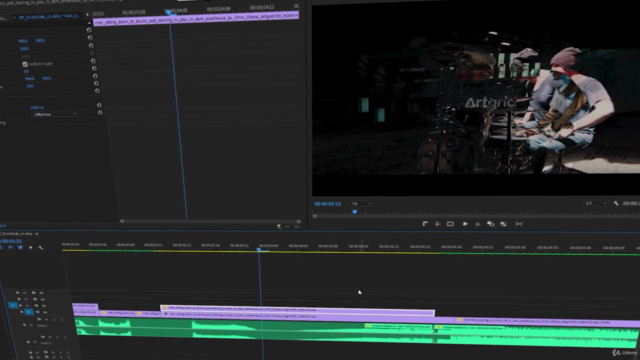Click Play in the Program monitor transport
Viewport: 640px width, 360px height.
tap(465, 224)
